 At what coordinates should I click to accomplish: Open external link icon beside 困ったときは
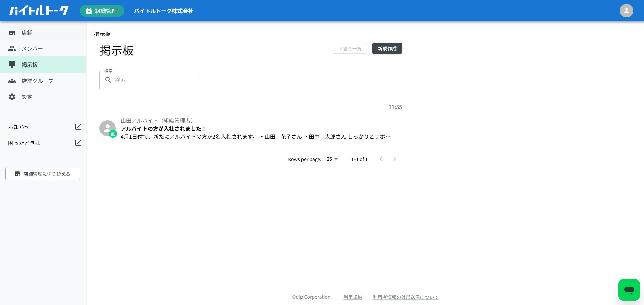click(x=78, y=143)
